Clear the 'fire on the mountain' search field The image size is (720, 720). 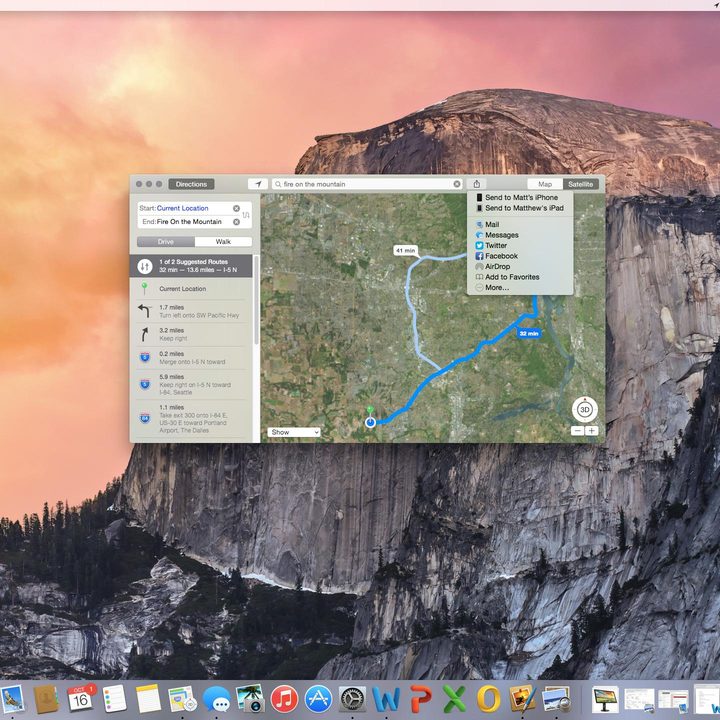click(x=456, y=184)
